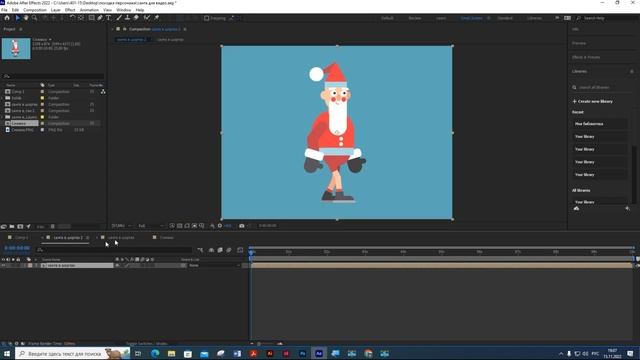Switch to Libraries workspace
Image resolution: width=640 pixels, height=360 pixels.
coord(534,18)
